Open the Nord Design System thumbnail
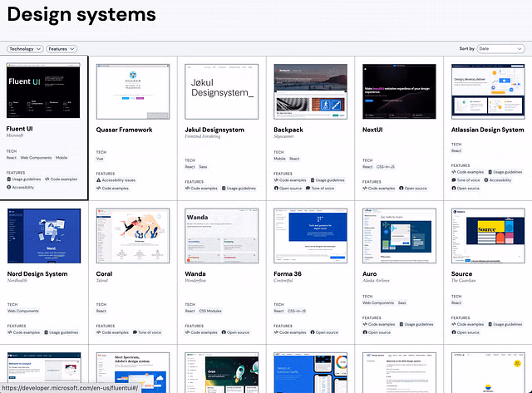Screen dimensions: 532x393 point(44,236)
